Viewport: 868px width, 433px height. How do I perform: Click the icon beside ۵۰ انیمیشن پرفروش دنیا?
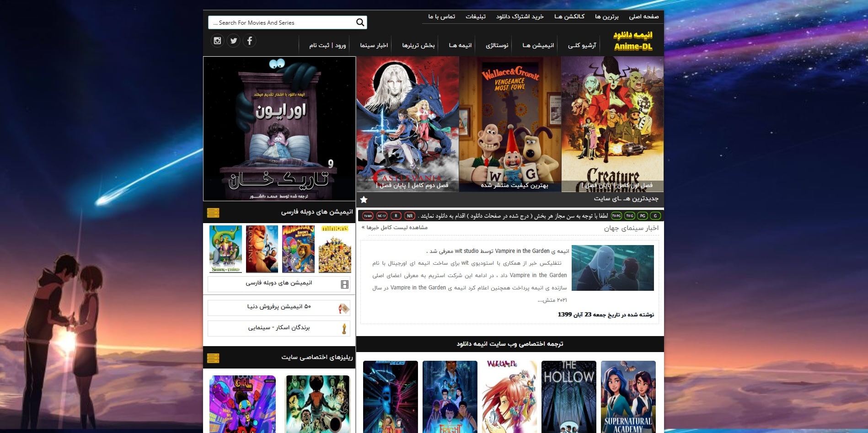coord(344,309)
